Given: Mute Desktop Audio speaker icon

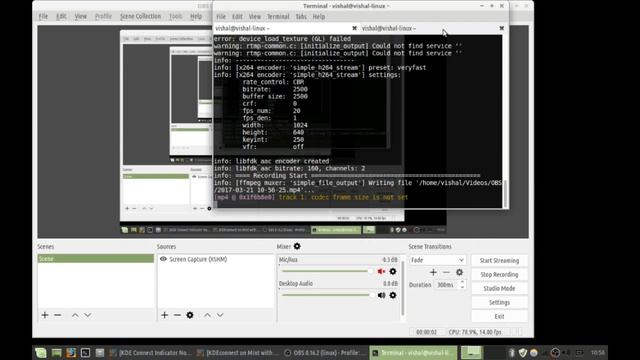Looking at the screenshot, I should pyautogui.click(x=381, y=295).
